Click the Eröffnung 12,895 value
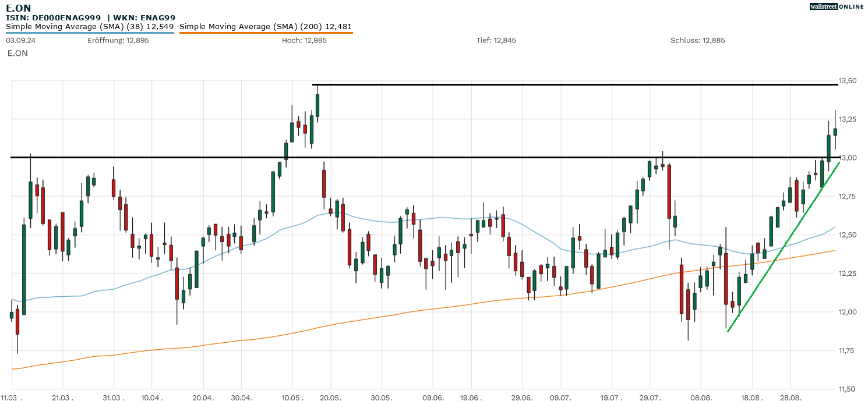868x401 pixels. click(x=118, y=41)
